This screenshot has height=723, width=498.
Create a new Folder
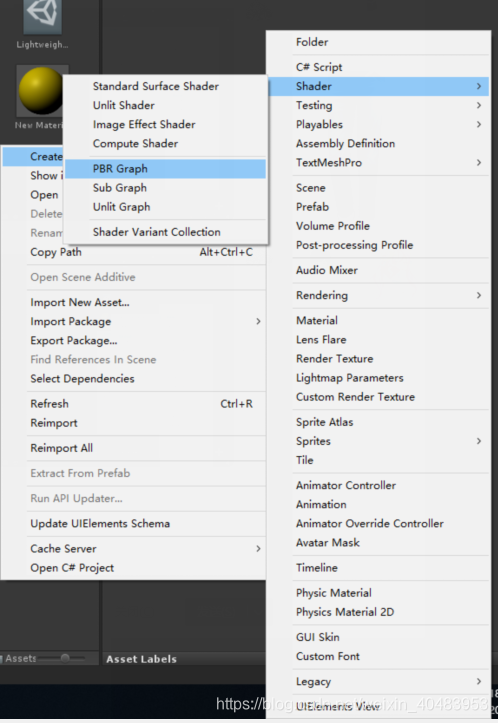pos(378,42)
